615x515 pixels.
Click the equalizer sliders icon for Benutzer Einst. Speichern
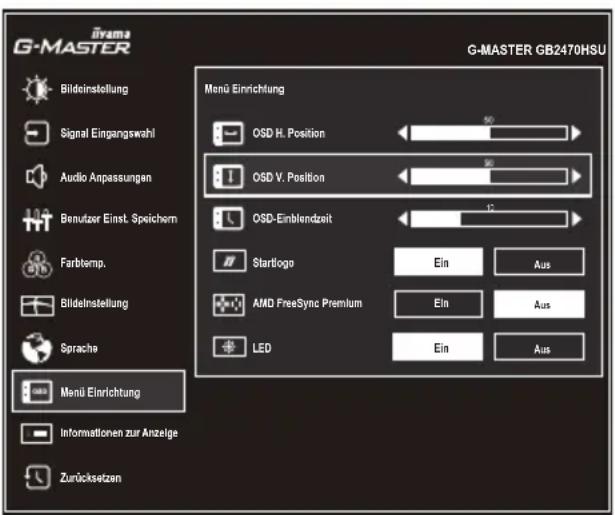pyautogui.click(x=37, y=220)
